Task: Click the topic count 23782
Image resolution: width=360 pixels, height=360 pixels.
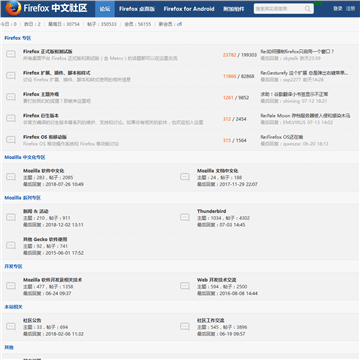Action: tap(229, 55)
